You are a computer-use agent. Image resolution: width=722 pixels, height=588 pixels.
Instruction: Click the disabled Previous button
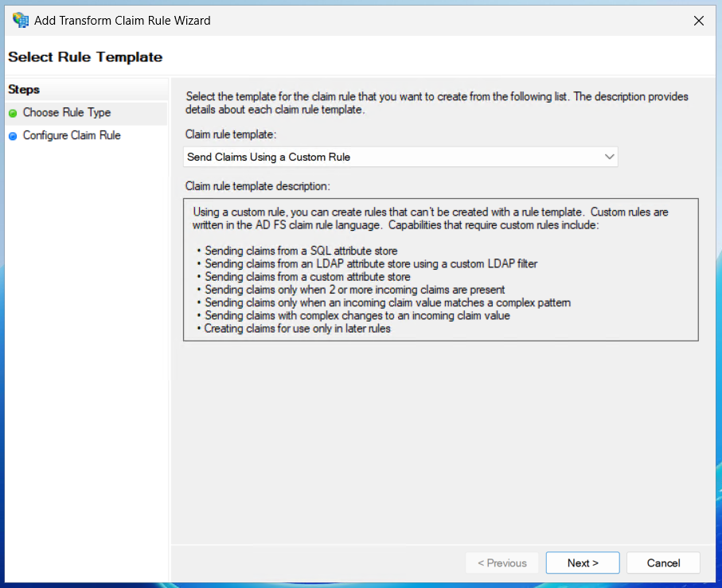502,563
